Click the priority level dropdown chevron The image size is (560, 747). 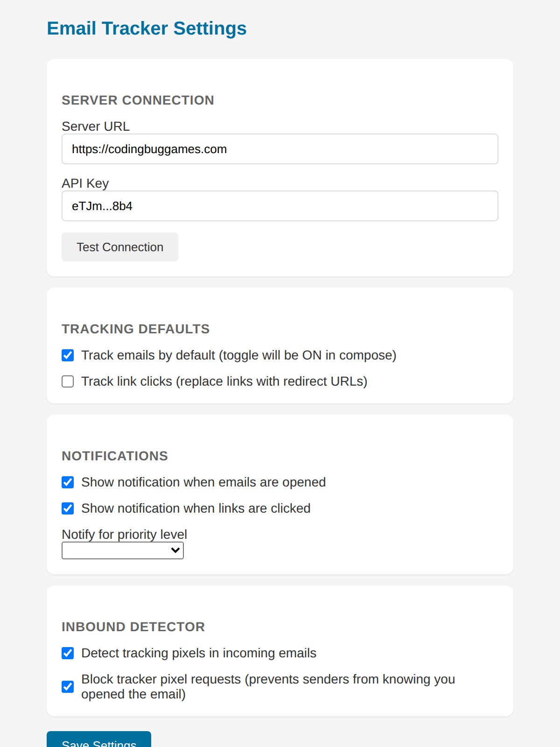coord(175,550)
